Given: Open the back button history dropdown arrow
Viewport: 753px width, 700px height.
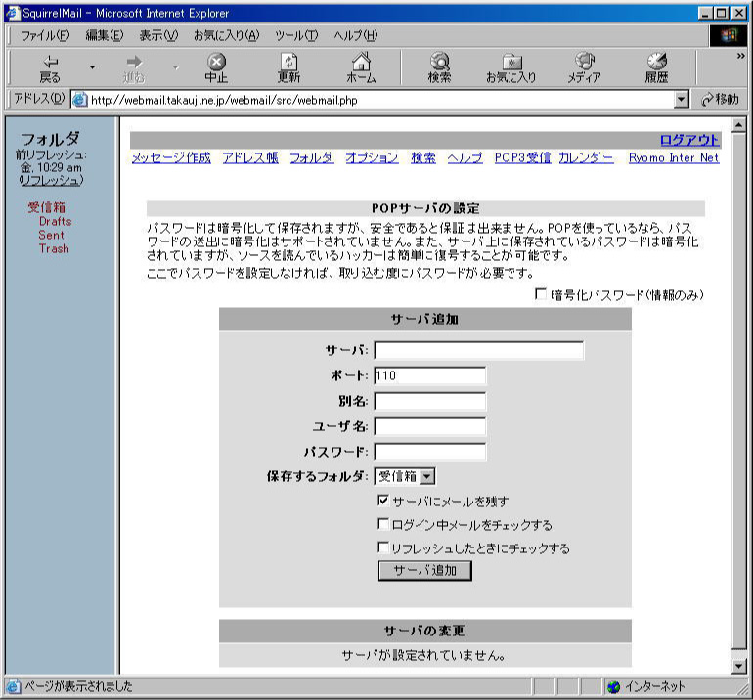Looking at the screenshot, I should coord(92,67).
